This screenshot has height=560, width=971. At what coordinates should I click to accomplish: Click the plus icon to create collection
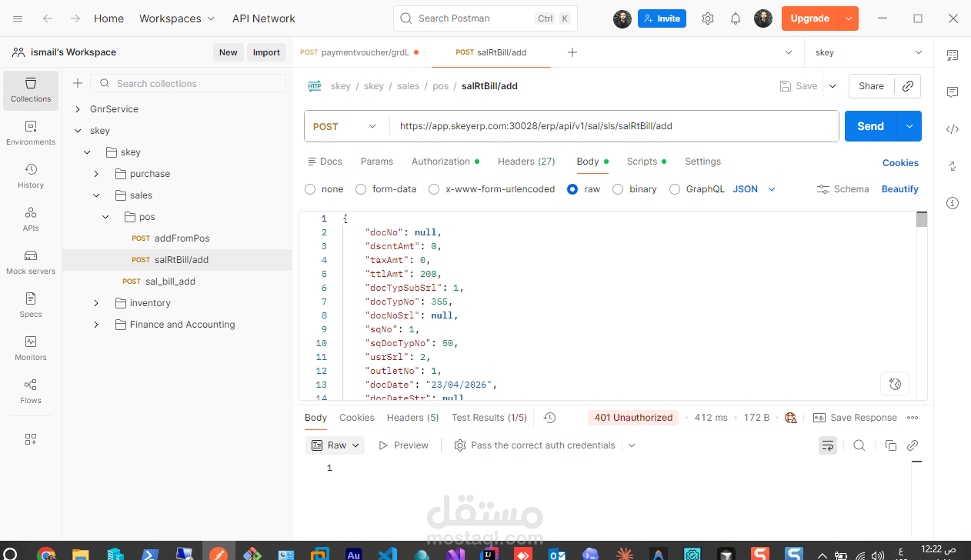click(x=78, y=83)
